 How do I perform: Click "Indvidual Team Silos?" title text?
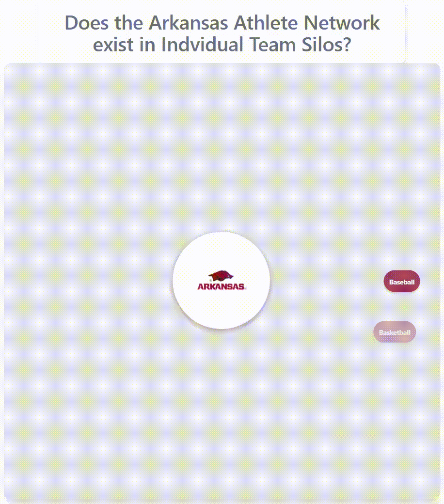[x=256, y=45]
